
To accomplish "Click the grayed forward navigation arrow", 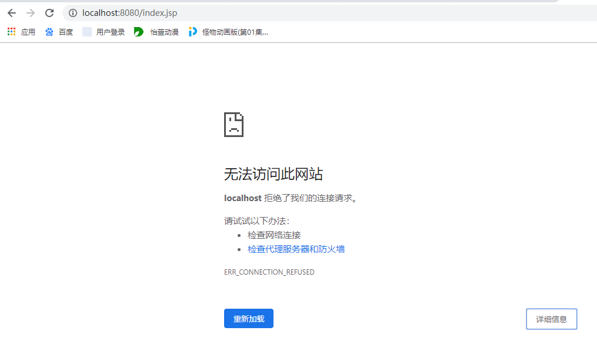I will click(x=30, y=12).
